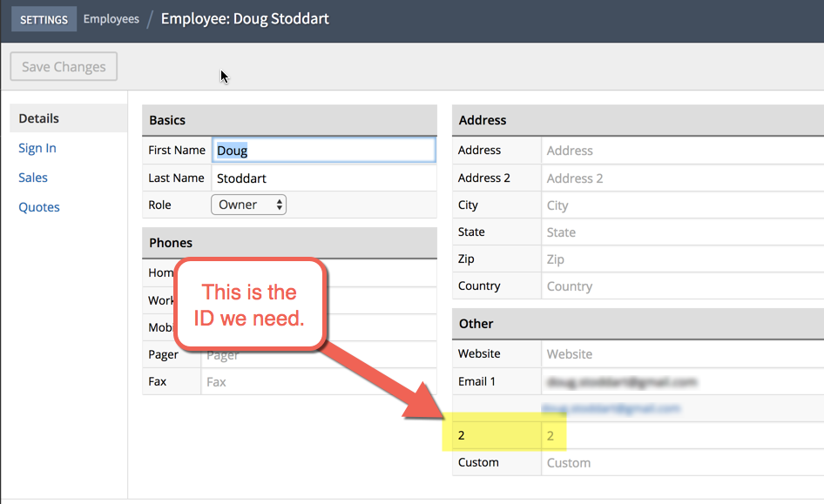Click the Save Changes button

point(63,66)
